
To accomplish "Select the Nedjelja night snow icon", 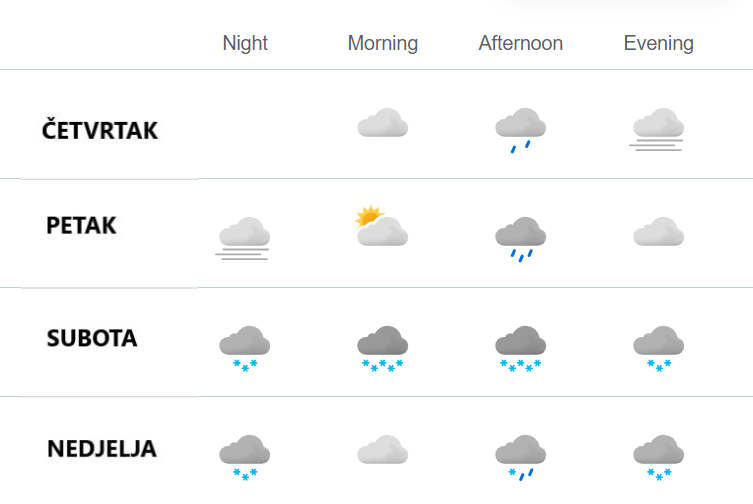I will pyautogui.click(x=245, y=458).
